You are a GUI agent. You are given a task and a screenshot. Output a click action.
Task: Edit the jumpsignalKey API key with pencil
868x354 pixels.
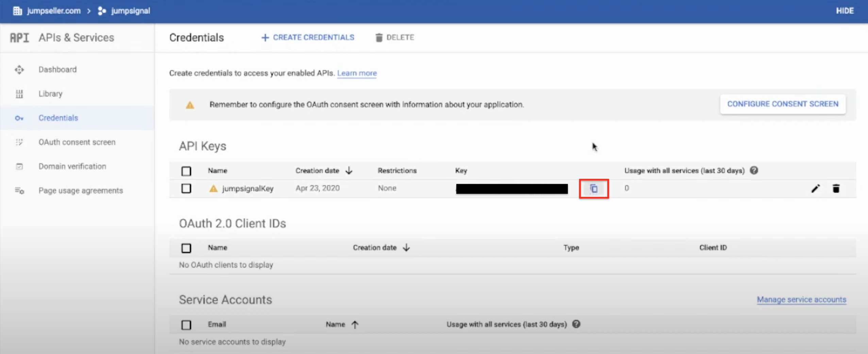(815, 188)
